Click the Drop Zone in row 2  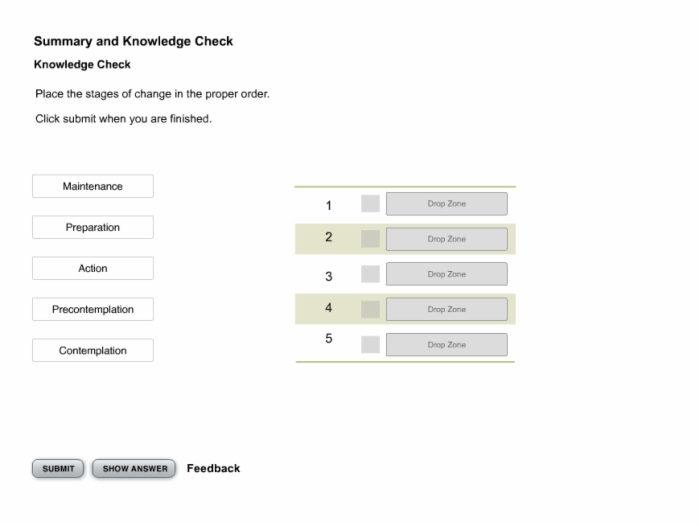[x=447, y=239]
